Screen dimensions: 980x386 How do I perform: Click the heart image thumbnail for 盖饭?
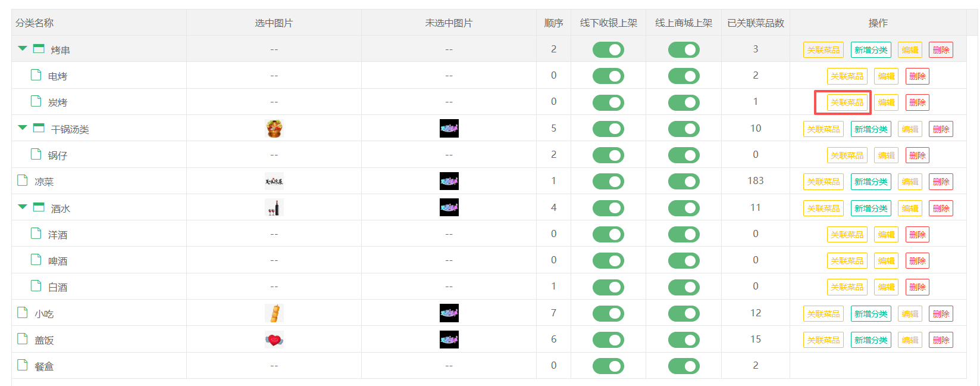point(274,340)
